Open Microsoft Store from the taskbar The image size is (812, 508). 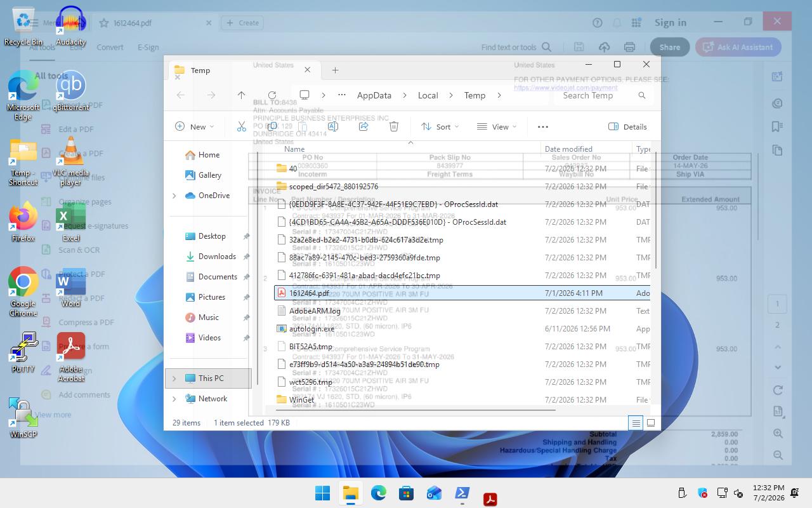tap(406, 493)
